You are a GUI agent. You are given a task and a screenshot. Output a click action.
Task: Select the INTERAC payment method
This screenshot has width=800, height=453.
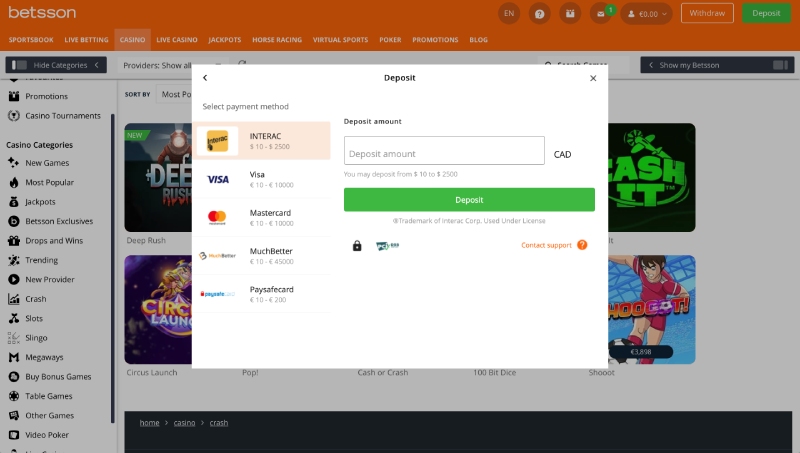pos(261,141)
